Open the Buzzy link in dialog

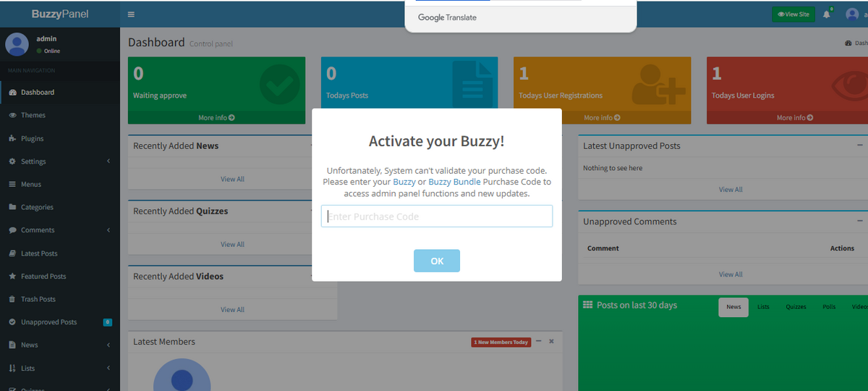[x=404, y=182]
